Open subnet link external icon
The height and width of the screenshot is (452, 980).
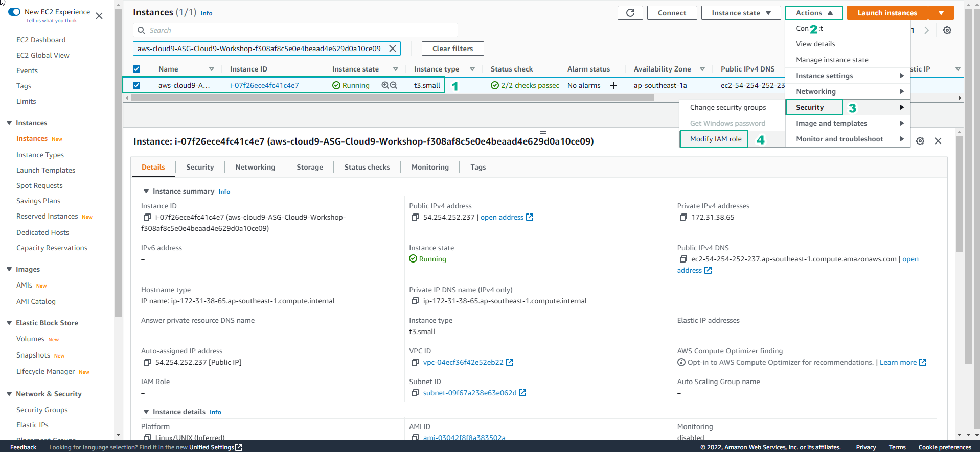[522, 393]
